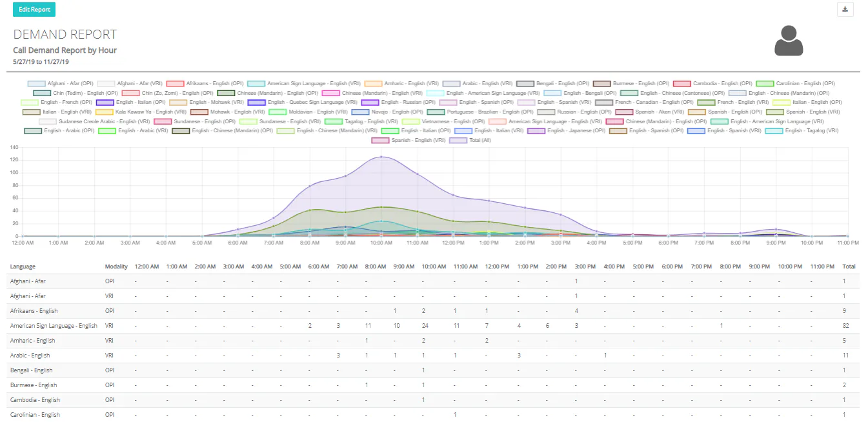The height and width of the screenshot is (422, 868).
Task: Click the Burmese - English (OPI) legend swatch
Action: pos(601,84)
